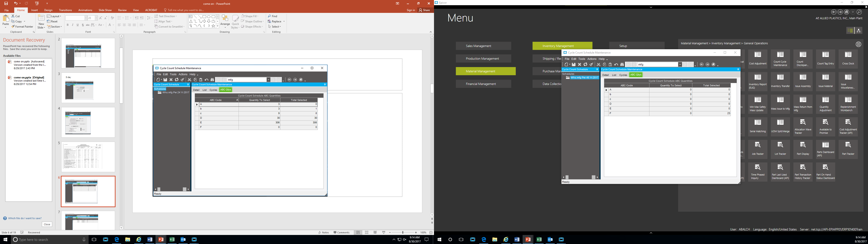Click 'Which file do I want to save?' link
Screen dimensions: 868x244
click(x=25, y=218)
